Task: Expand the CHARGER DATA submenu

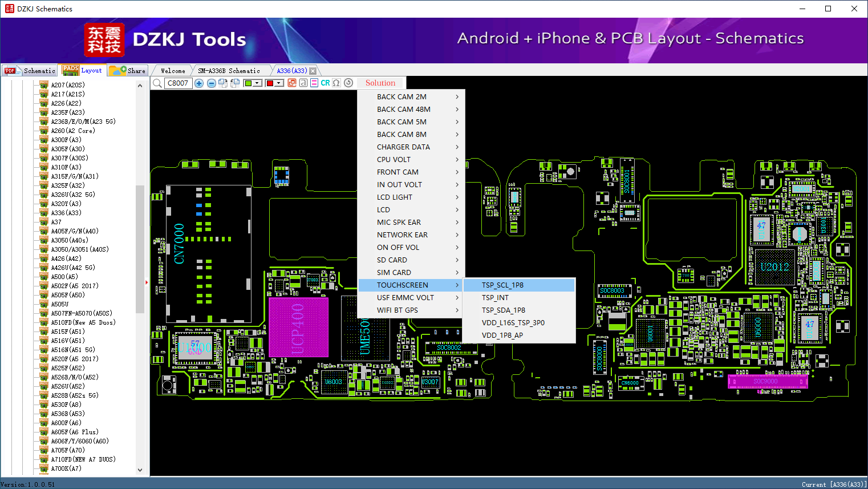Action: pyautogui.click(x=411, y=147)
